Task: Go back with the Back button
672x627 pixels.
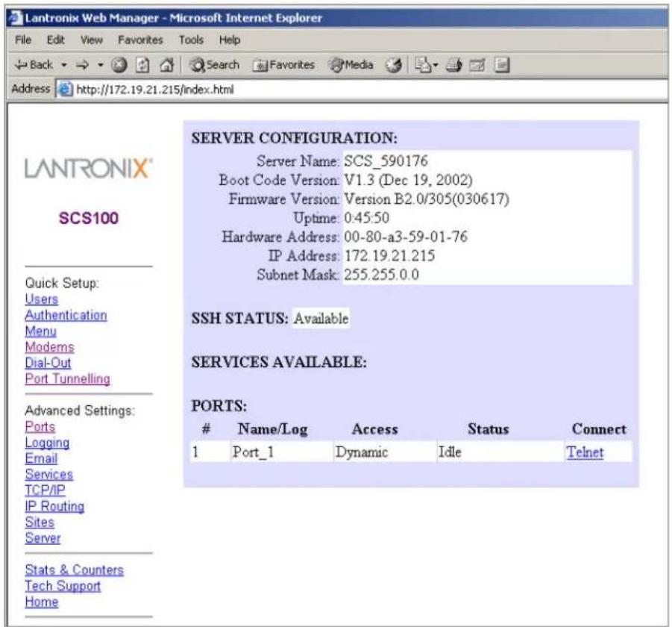Action: click(x=34, y=65)
